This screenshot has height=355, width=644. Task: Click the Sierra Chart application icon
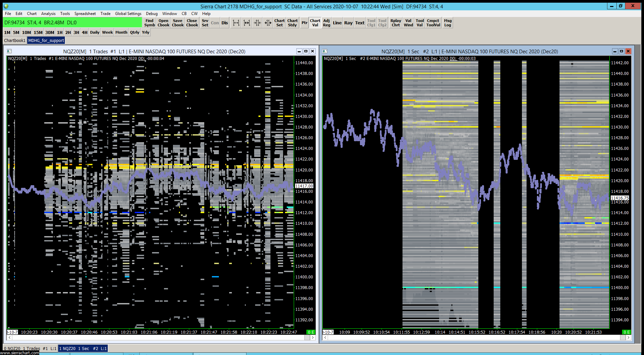pos(6,6)
